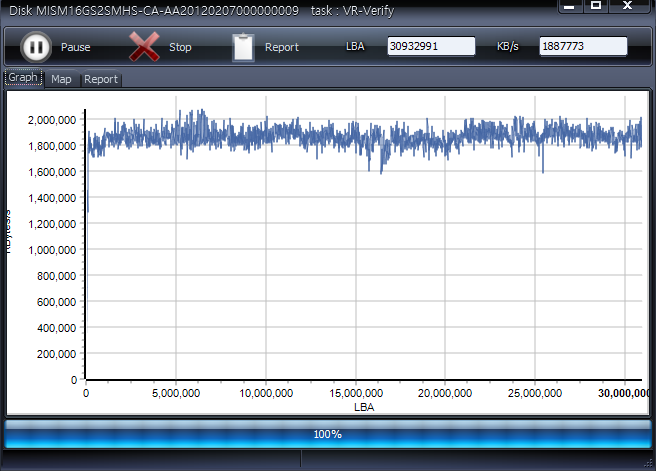Open the Report tab
The height and width of the screenshot is (471, 656).
(x=100, y=79)
